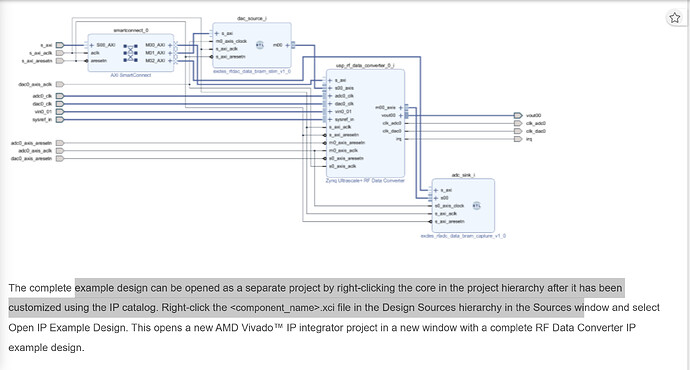Click the vin0_01 input port symbol
This screenshot has height=370, width=690.
coord(60,112)
